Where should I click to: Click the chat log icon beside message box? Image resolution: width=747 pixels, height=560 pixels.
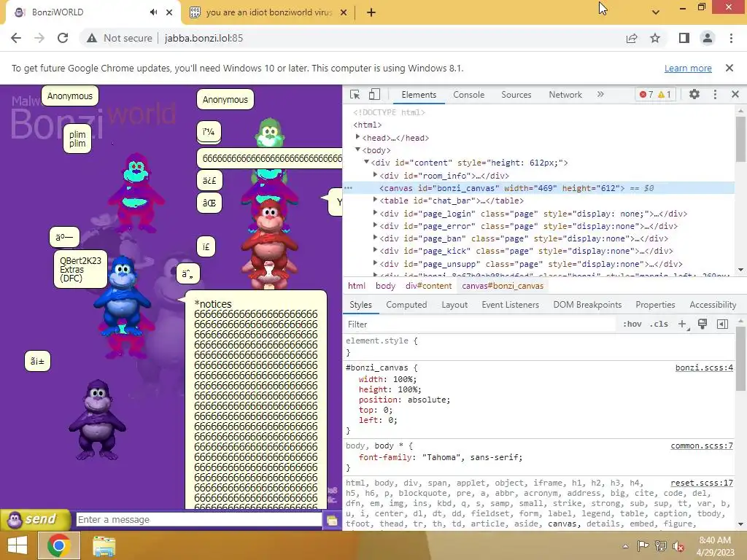[x=332, y=520]
